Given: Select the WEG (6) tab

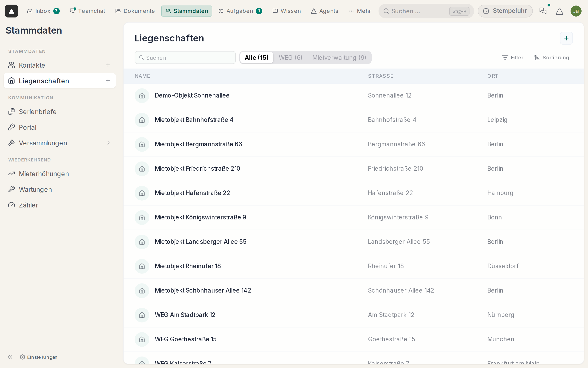Looking at the screenshot, I should point(290,58).
